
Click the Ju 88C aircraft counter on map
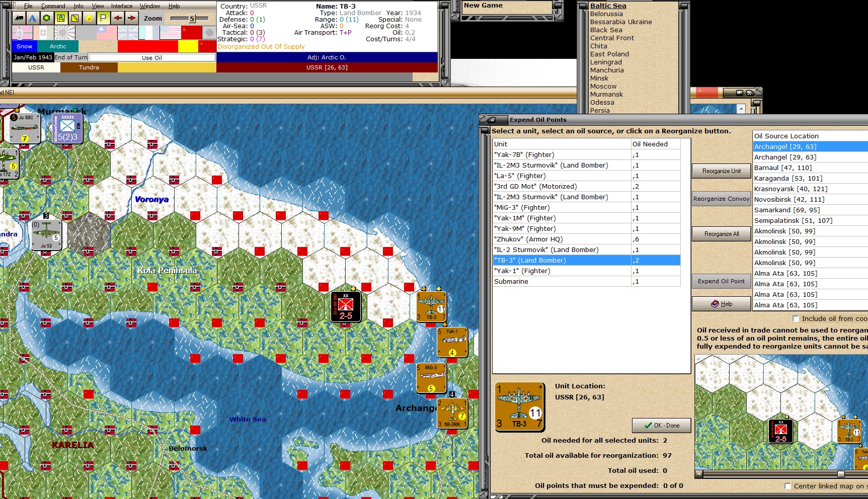coord(25,128)
